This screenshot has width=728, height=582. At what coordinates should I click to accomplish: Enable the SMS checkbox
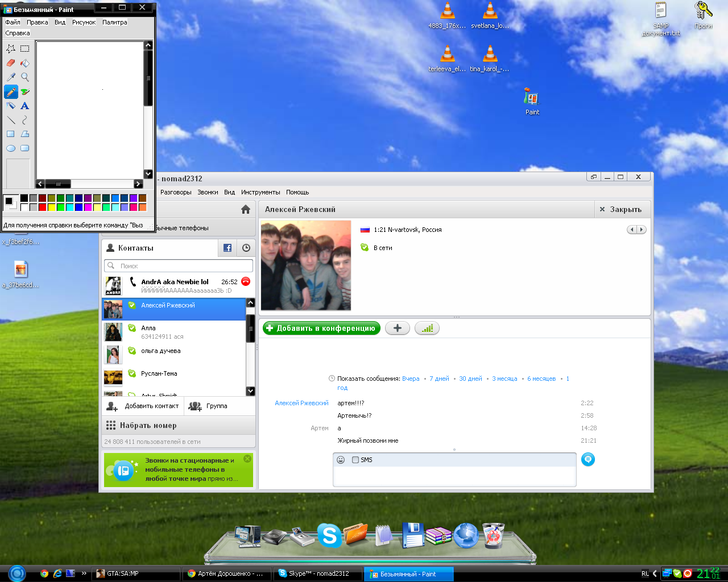355,460
